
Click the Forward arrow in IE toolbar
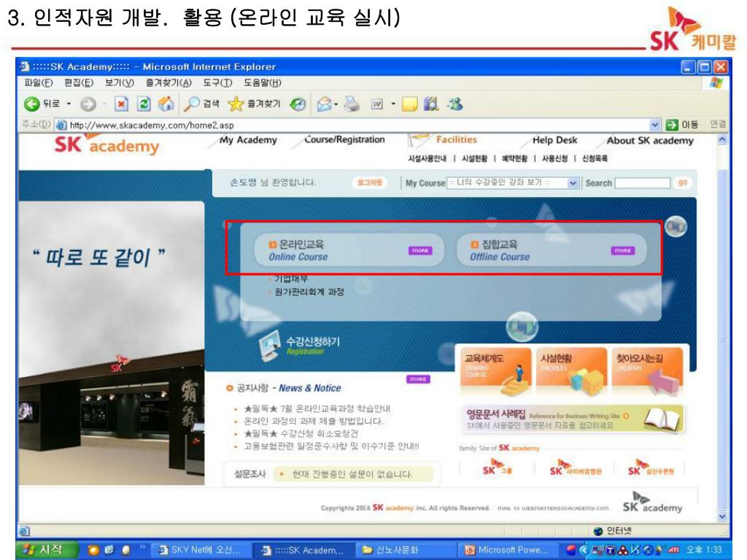[88, 104]
